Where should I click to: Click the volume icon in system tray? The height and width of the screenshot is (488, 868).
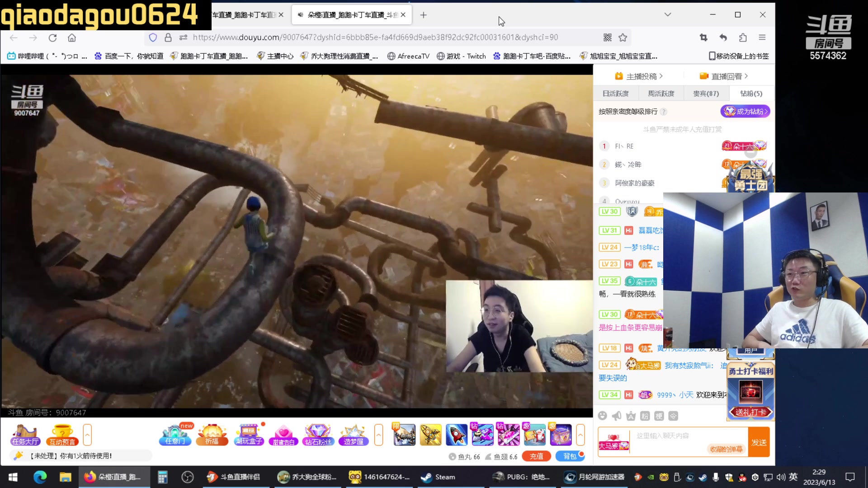coord(781,477)
